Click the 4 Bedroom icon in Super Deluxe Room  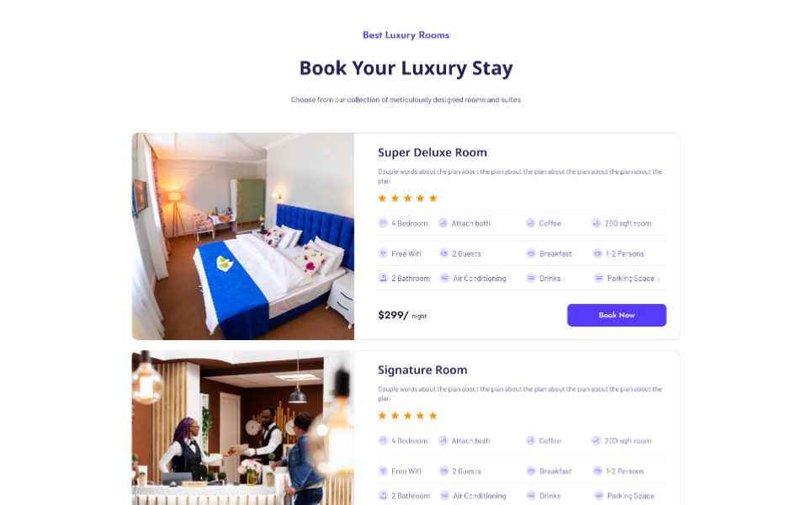click(x=383, y=223)
